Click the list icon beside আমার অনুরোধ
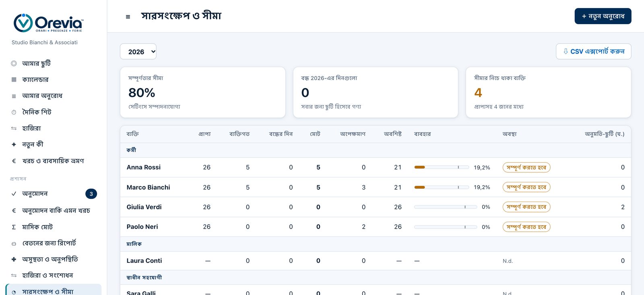This screenshot has width=644, height=295. point(14,96)
